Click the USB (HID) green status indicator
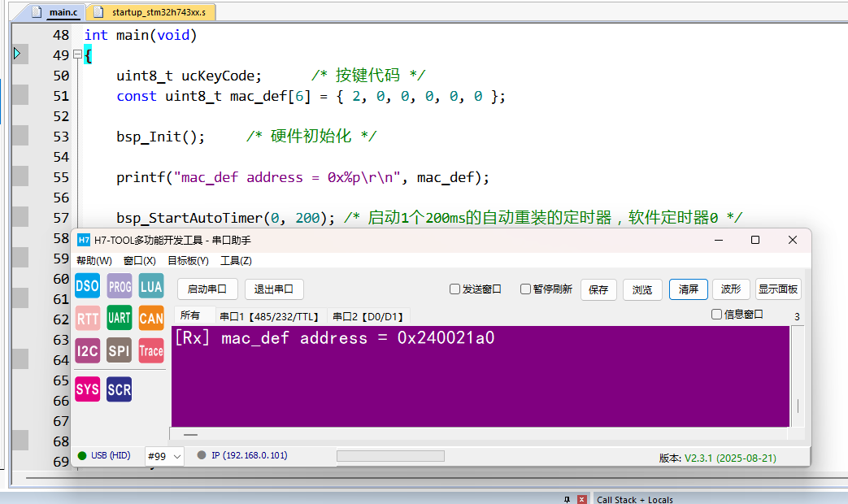The width and height of the screenshot is (848, 504). [82, 455]
